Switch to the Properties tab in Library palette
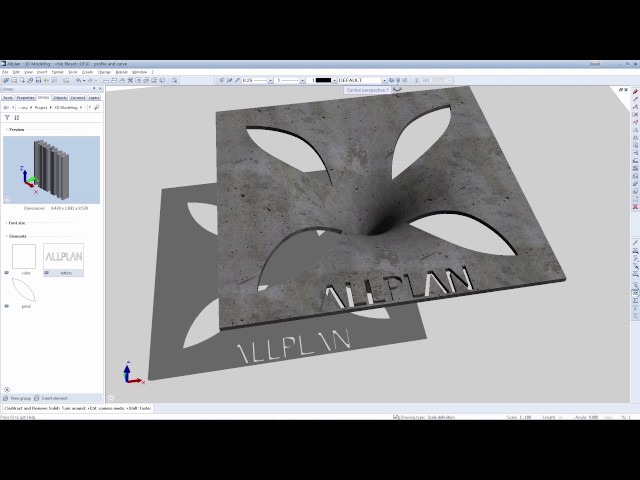Screen dimensions: 640x480 [x=25, y=98]
